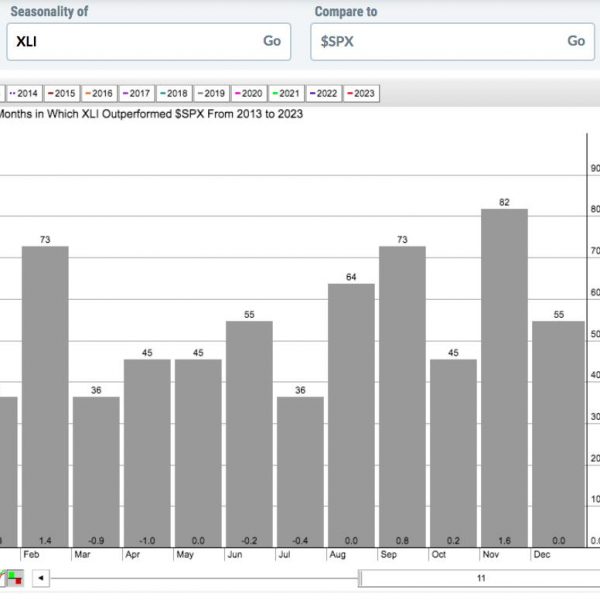Click the -0.4 value in July bar
Screen dimensions: 600x600
[x=300, y=541]
